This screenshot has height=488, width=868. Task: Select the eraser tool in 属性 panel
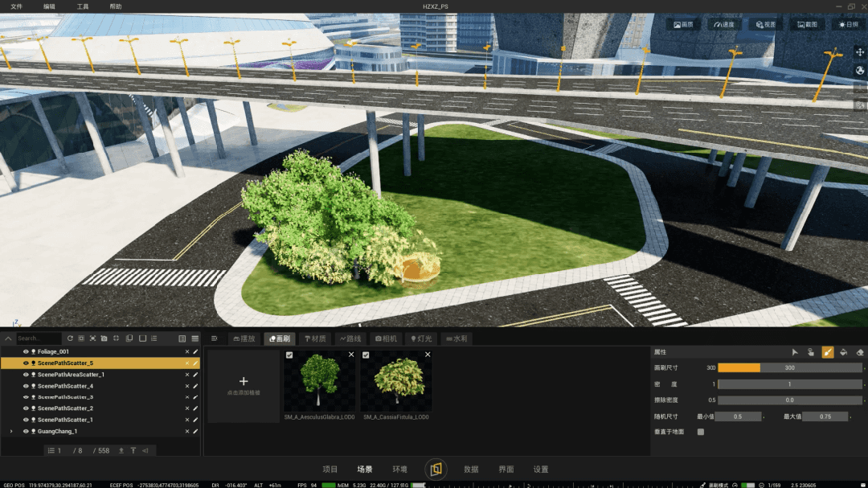(860, 352)
